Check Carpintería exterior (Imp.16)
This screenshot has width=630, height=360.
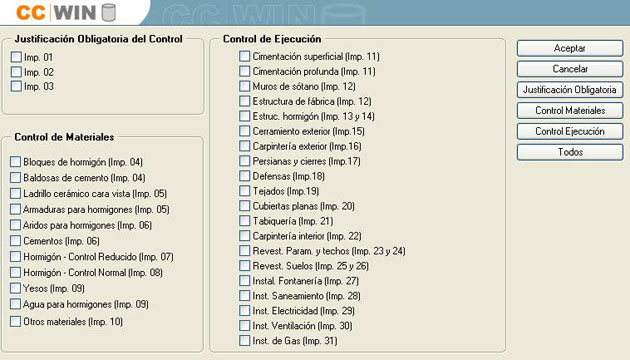[244, 146]
